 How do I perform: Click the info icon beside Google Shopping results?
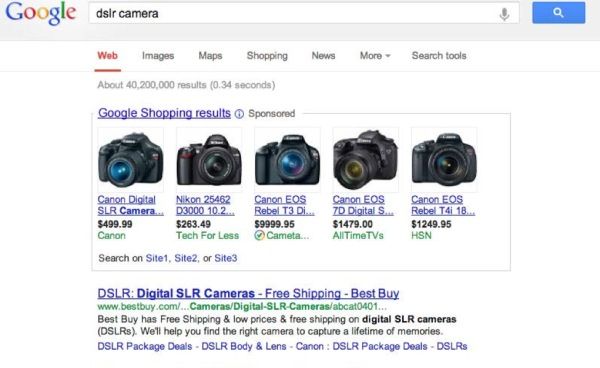(x=239, y=114)
